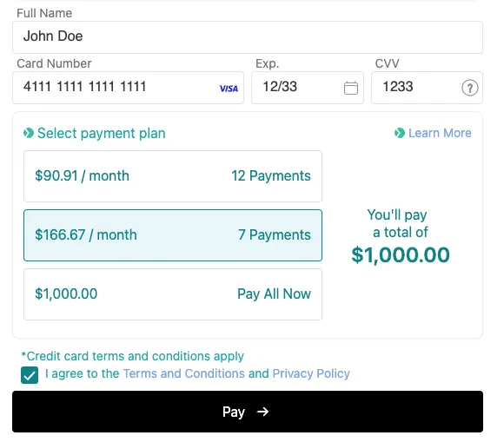Open the Privacy Policy link
The width and height of the screenshot is (504, 442).
point(311,374)
